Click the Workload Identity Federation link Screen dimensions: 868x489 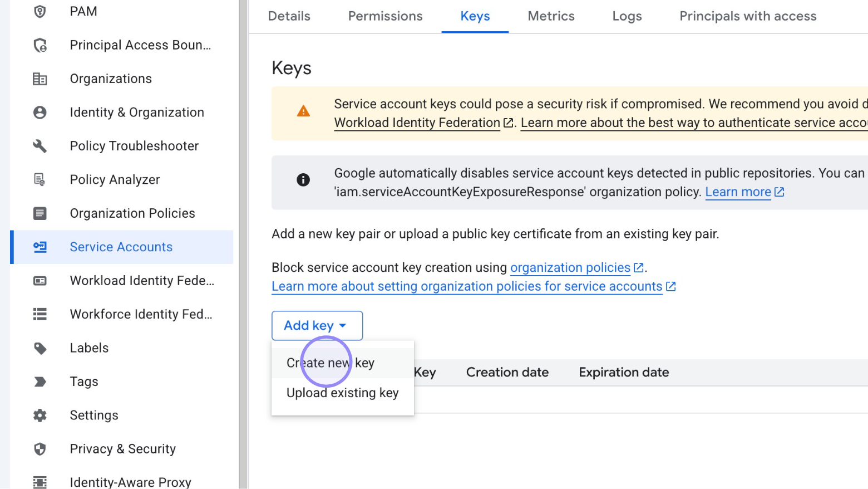click(417, 123)
